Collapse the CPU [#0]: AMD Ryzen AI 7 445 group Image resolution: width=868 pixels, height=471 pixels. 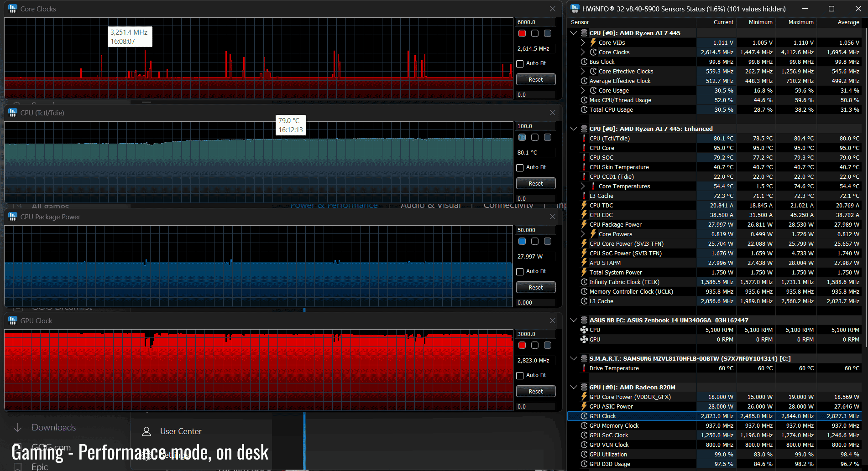click(x=574, y=33)
